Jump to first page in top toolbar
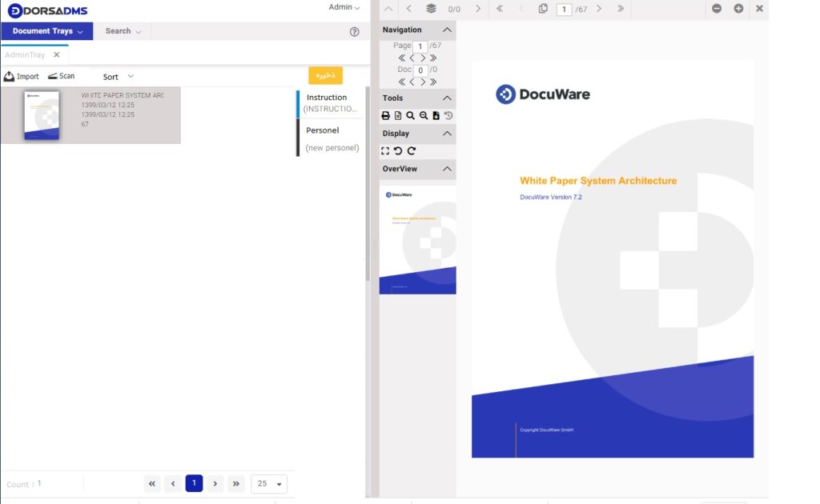 click(x=500, y=9)
